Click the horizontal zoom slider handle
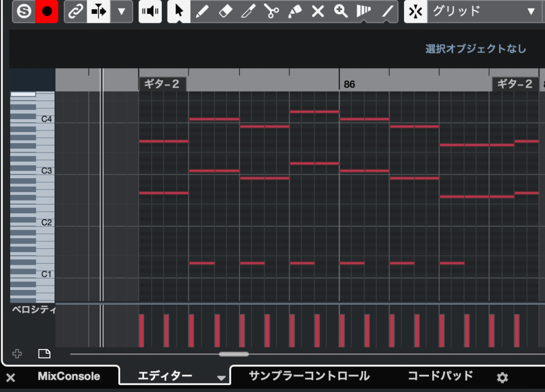The image size is (545, 392). click(234, 354)
